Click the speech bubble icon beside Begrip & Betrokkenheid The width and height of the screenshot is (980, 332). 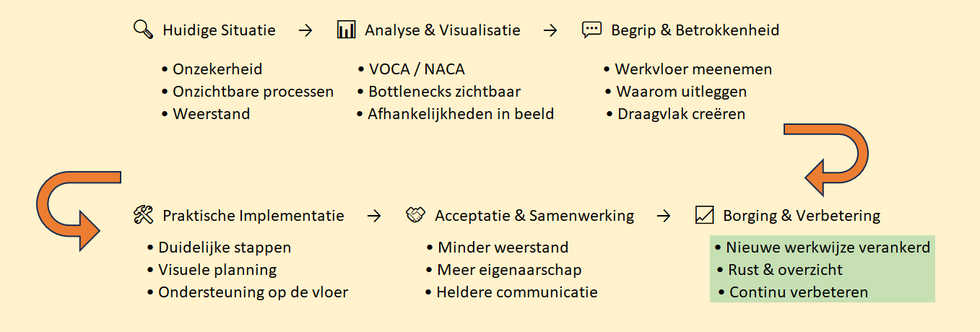tap(592, 30)
